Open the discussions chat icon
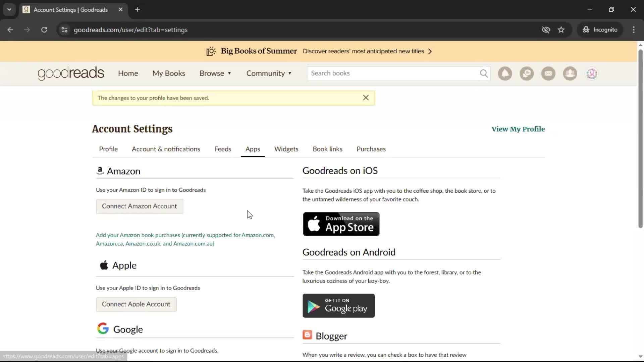The height and width of the screenshot is (362, 644). click(x=527, y=73)
